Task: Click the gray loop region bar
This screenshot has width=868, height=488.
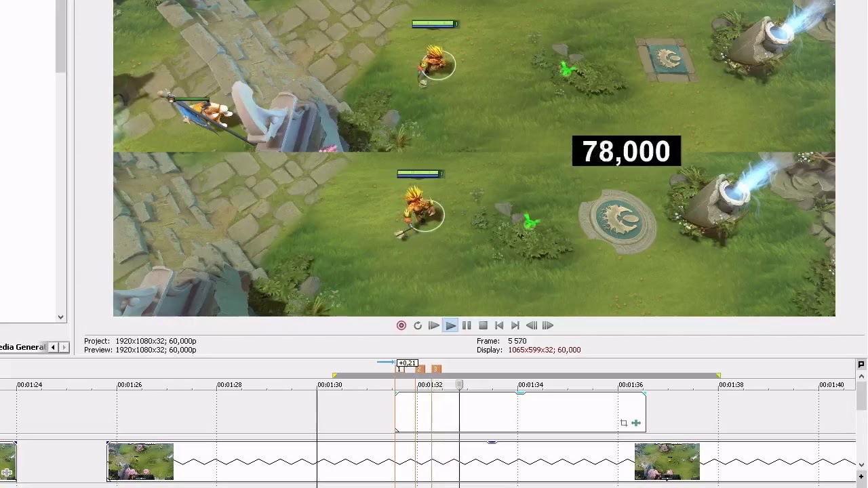Action: 526,375
